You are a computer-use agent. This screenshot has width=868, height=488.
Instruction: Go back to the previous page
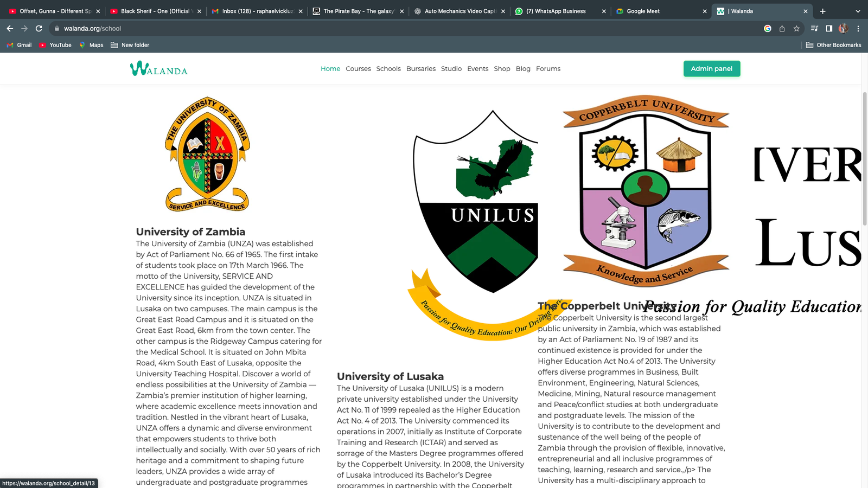[10, 28]
